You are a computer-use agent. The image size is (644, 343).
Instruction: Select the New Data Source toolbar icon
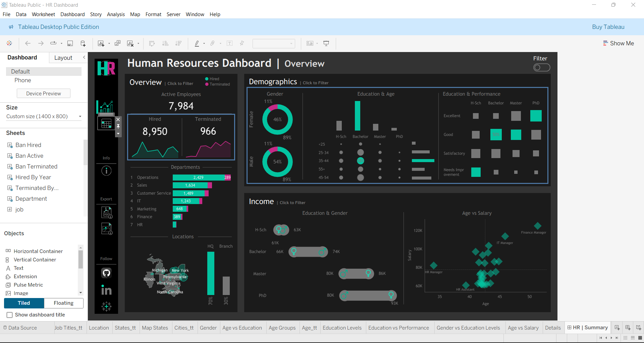pyautogui.click(x=83, y=43)
